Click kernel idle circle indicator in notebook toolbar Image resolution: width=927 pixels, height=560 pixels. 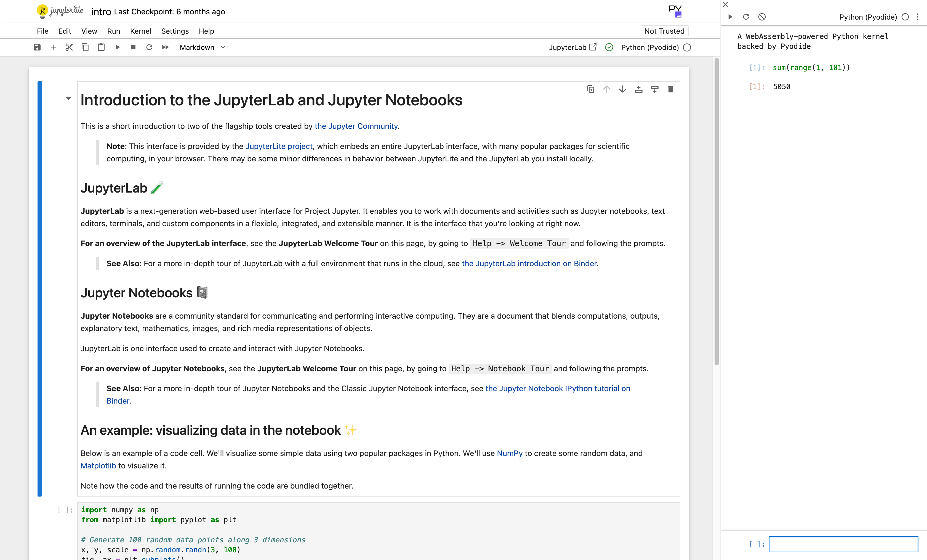(x=687, y=47)
